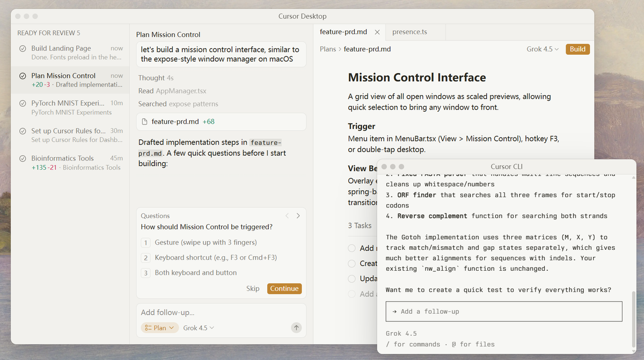The width and height of the screenshot is (644, 360).
Task: Click the Searched expose patterns line
Action: point(178,104)
